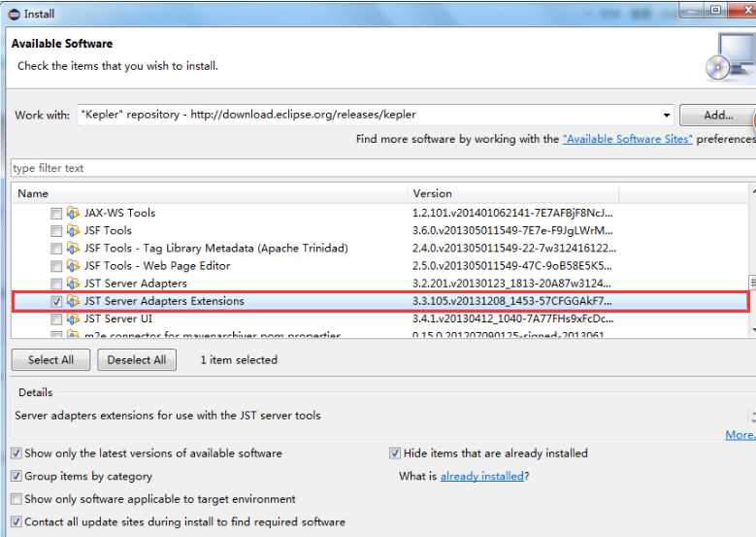Click the Add... button

[x=717, y=115]
